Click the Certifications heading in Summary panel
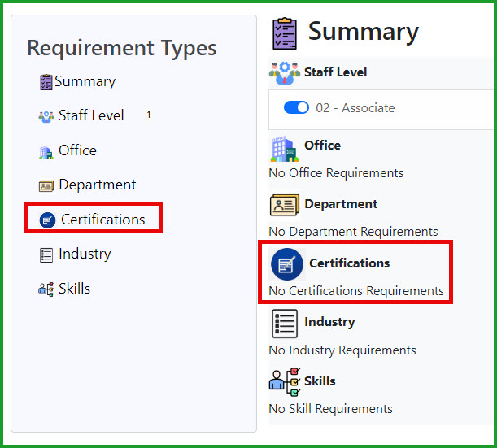The image size is (497, 448). 349,263
